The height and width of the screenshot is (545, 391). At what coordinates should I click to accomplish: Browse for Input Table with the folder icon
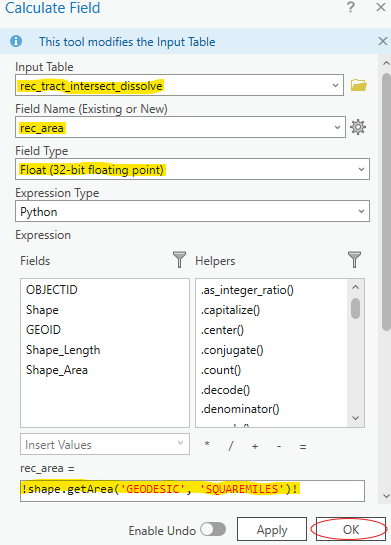[x=358, y=85]
